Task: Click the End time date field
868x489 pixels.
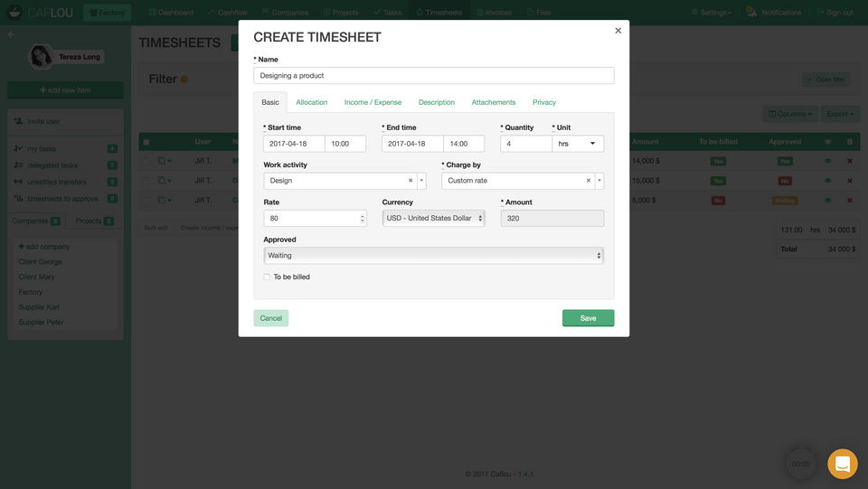Action: point(412,144)
